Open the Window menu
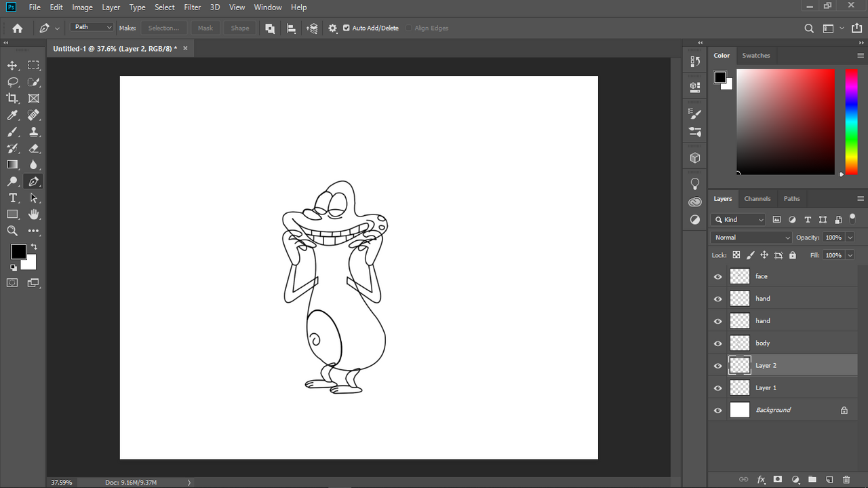Image resolution: width=868 pixels, height=488 pixels. pyautogui.click(x=268, y=7)
